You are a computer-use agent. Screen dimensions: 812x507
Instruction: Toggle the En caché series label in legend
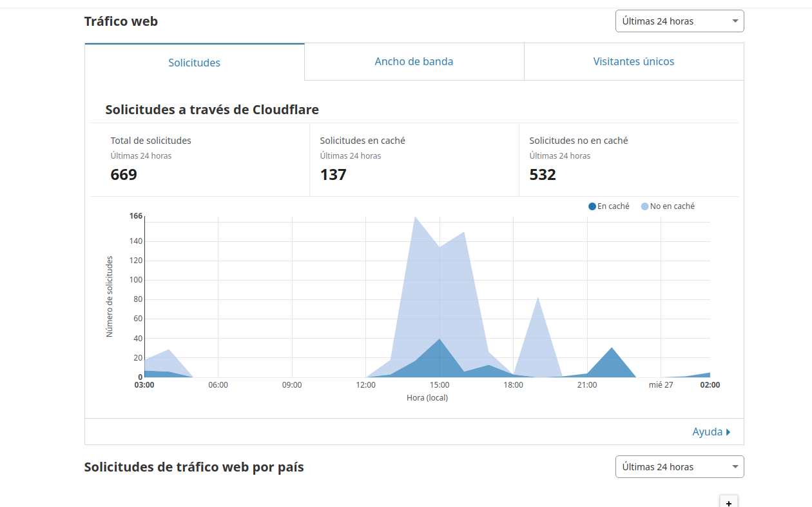click(613, 206)
